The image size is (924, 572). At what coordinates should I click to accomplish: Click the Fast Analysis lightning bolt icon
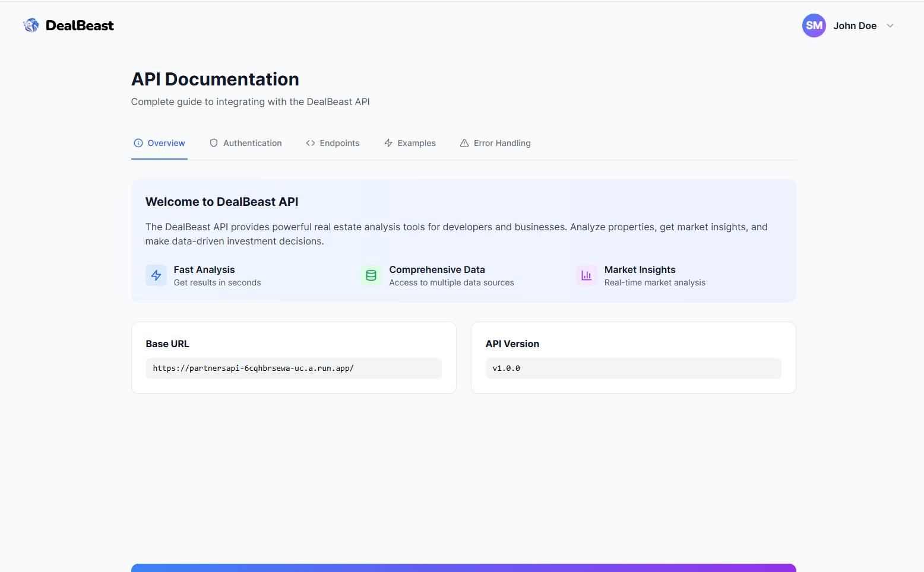[x=156, y=275]
